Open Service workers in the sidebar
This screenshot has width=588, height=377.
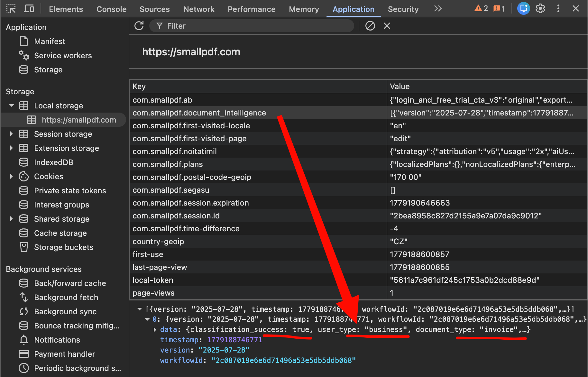coord(63,55)
